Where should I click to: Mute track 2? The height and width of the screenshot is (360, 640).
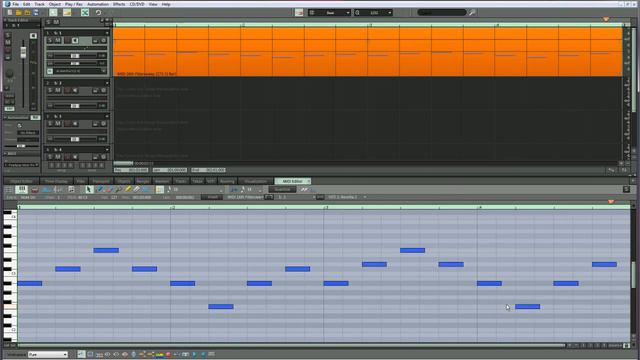tap(58, 90)
